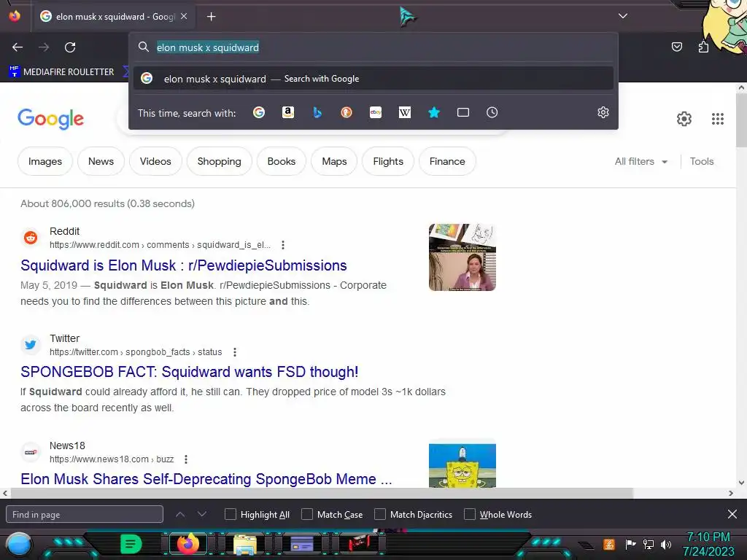
Task: Click the Find in page field
Action: point(85,514)
